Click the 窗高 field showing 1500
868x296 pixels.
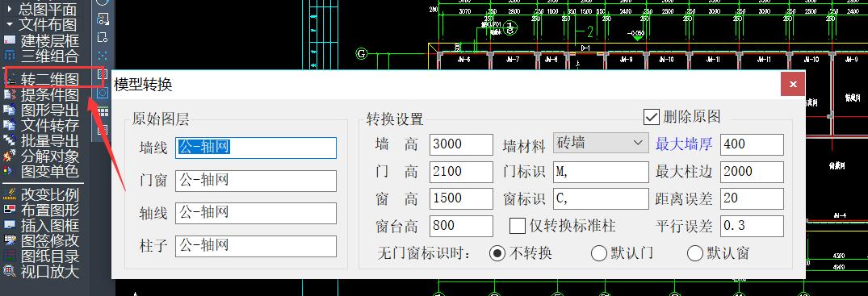461,198
